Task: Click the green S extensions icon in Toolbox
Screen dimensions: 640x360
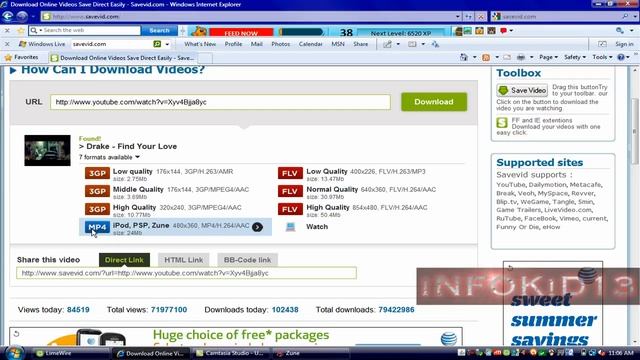Action: point(502,122)
